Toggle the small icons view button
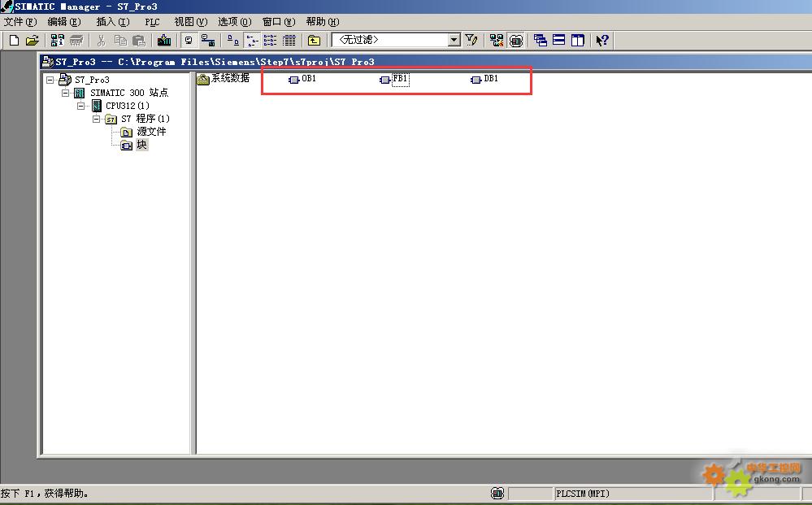Image resolution: width=812 pixels, height=505 pixels. pyautogui.click(x=252, y=40)
